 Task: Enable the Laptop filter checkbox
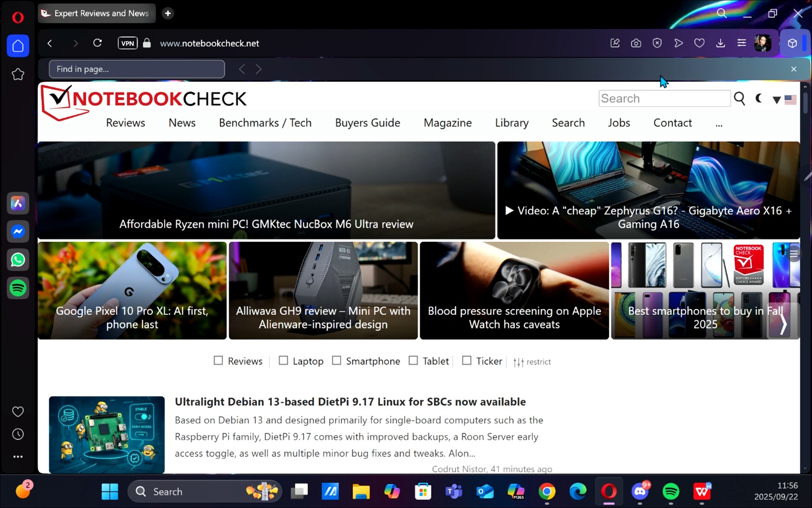pyautogui.click(x=283, y=361)
